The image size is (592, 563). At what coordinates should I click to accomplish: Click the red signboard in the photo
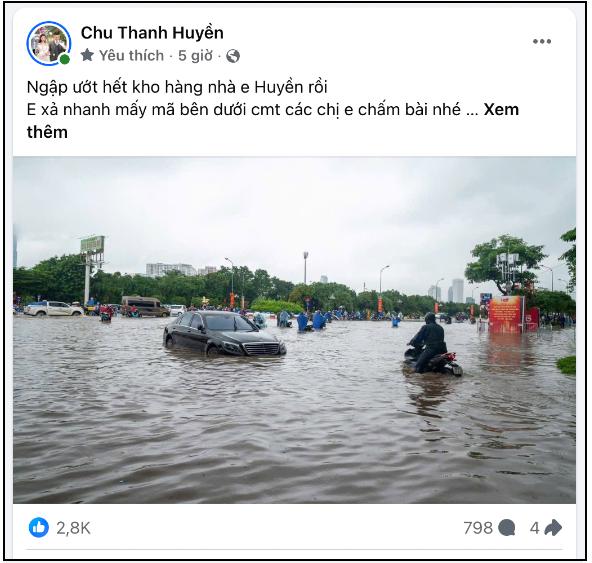tap(506, 314)
